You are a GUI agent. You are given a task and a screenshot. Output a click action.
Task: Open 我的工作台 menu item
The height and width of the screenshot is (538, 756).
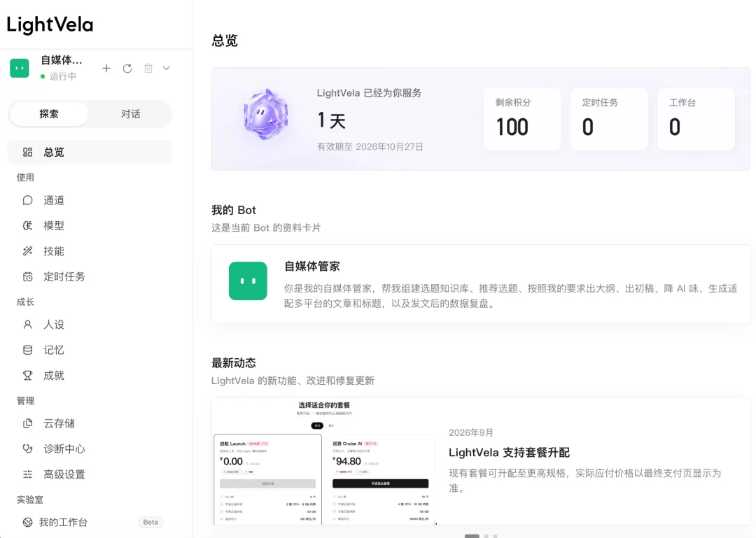[x=90, y=522]
